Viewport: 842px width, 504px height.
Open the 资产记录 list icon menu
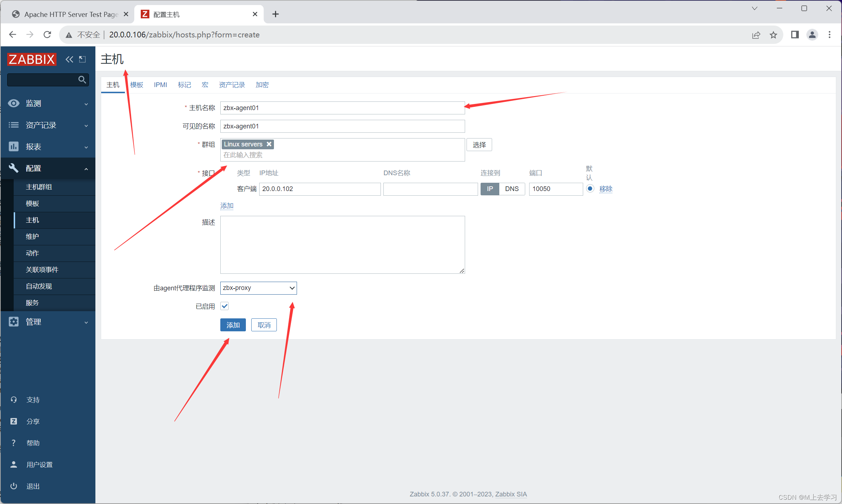(x=14, y=125)
